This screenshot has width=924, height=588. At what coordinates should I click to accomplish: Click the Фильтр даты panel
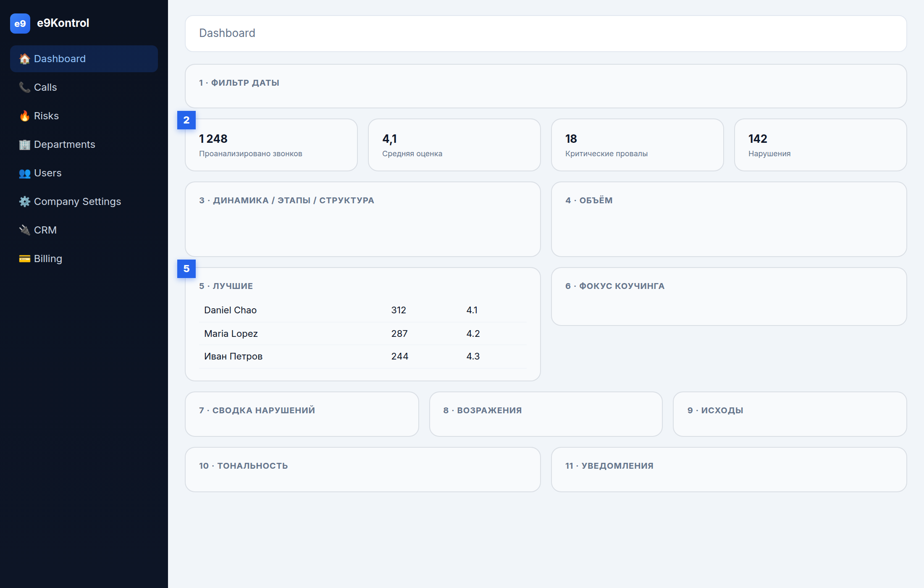(x=546, y=86)
